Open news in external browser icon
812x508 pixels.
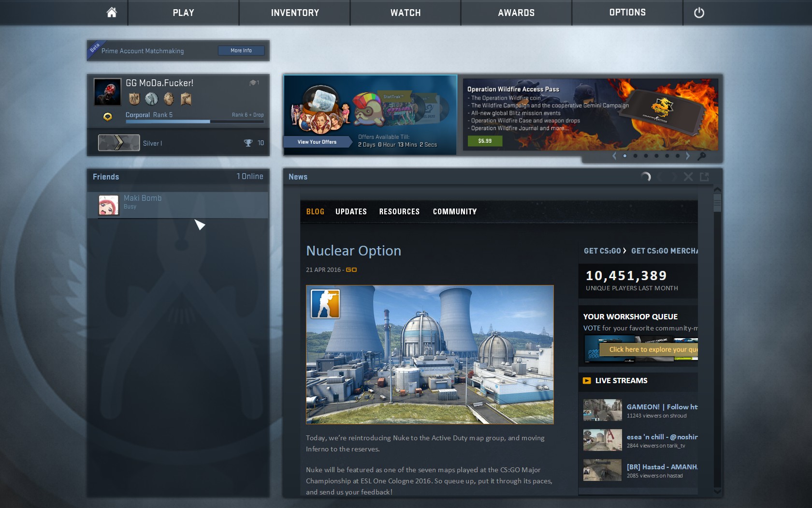click(x=704, y=177)
